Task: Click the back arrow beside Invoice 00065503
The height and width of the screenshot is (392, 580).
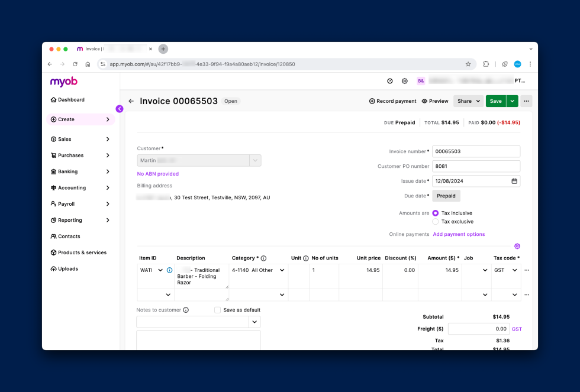Action: pos(131,101)
